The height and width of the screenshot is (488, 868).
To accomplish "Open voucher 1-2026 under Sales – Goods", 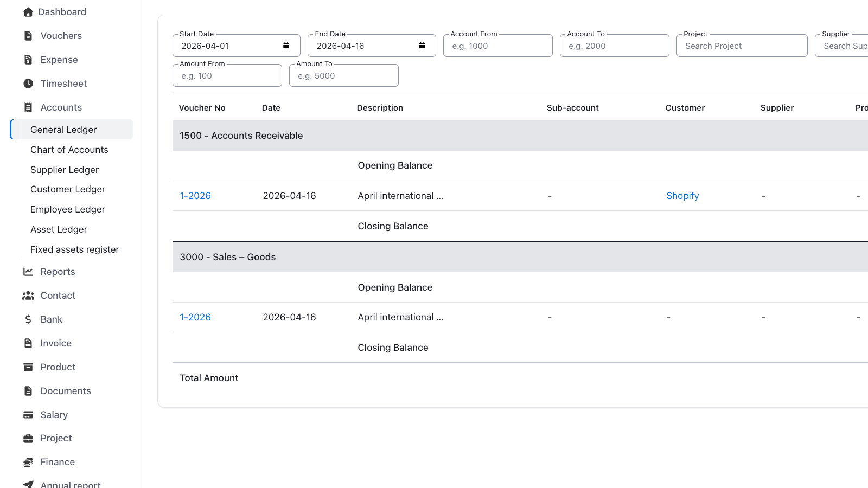I will coord(195,317).
